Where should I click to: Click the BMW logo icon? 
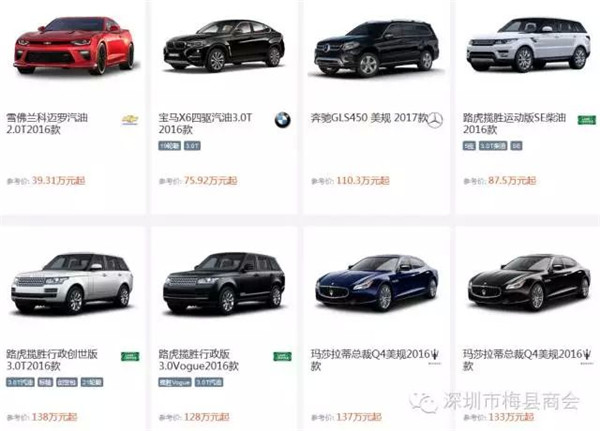(x=282, y=120)
